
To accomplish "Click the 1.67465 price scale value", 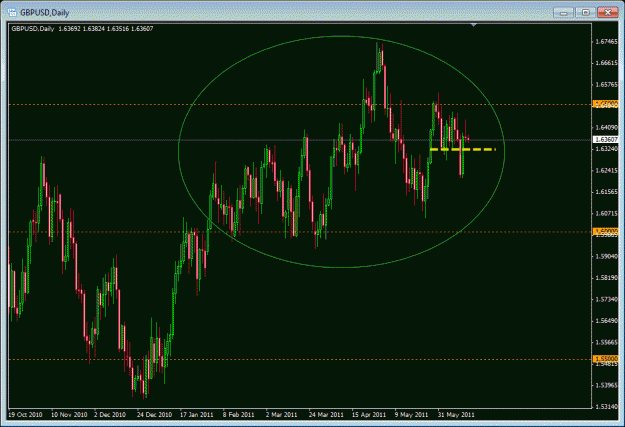I will click(606, 42).
